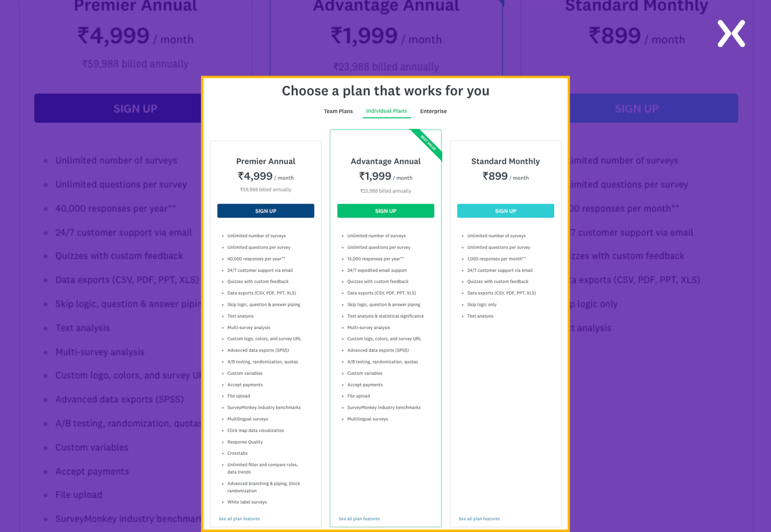Viewport: 771px width, 532px height.
Task: Click the Advantage Annual plan heading
Action: [385, 161]
